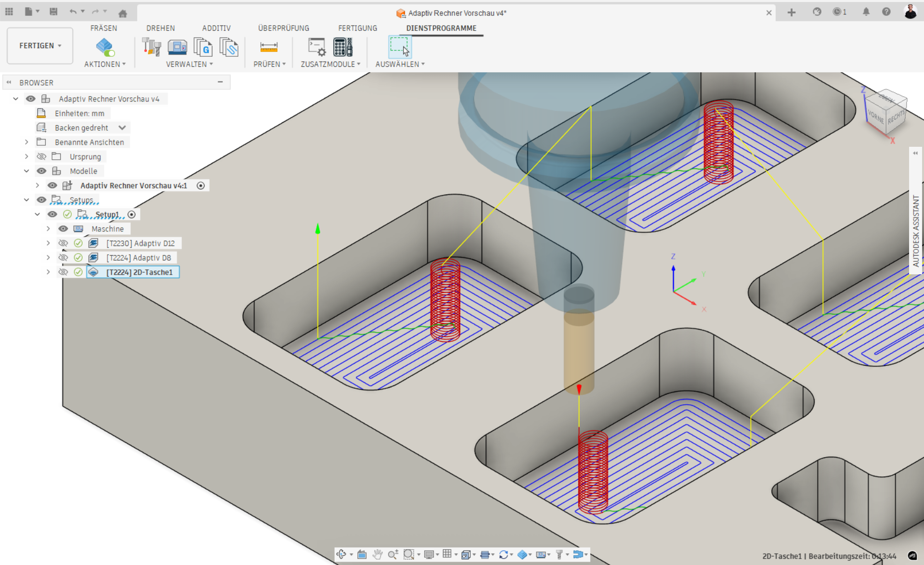Open the job status clock indicator
Viewport: 924px width, 565px height.
(x=839, y=12)
